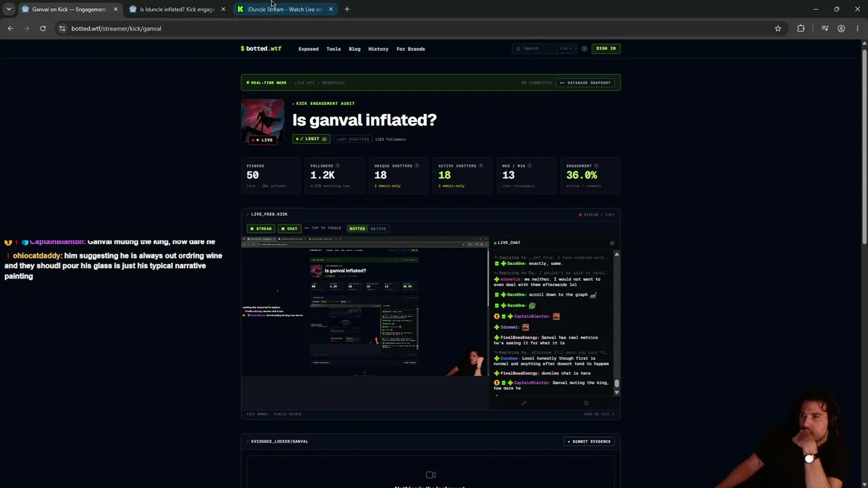Click the video camera icon in evidence locker
The image size is (868, 488).
point(431,475)
